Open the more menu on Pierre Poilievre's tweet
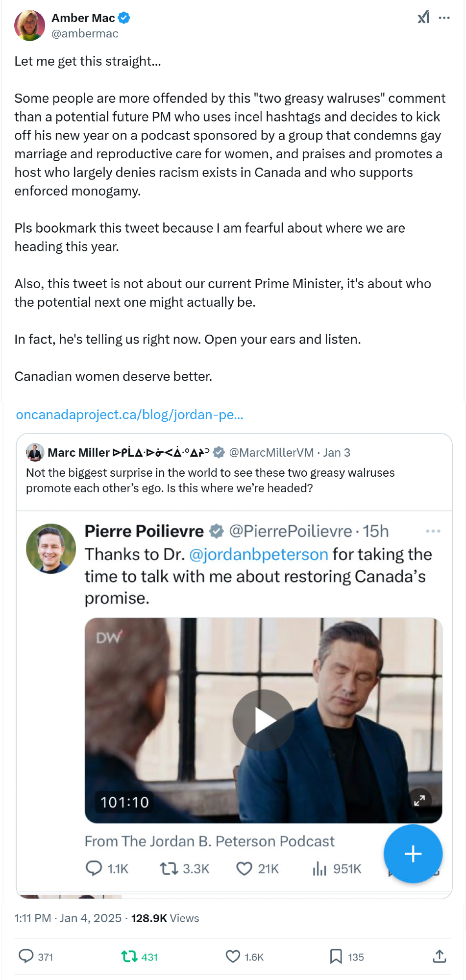This screenshot has width=466, height=980. 433,531
